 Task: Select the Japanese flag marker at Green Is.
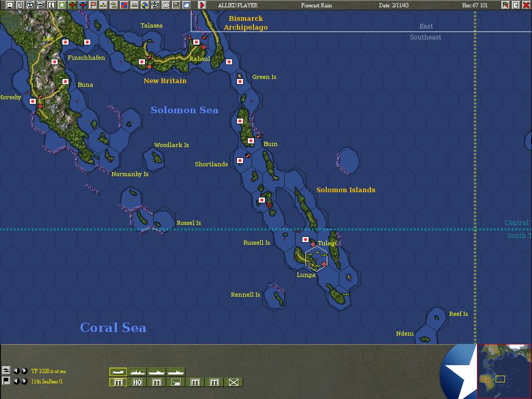(240, 82)
